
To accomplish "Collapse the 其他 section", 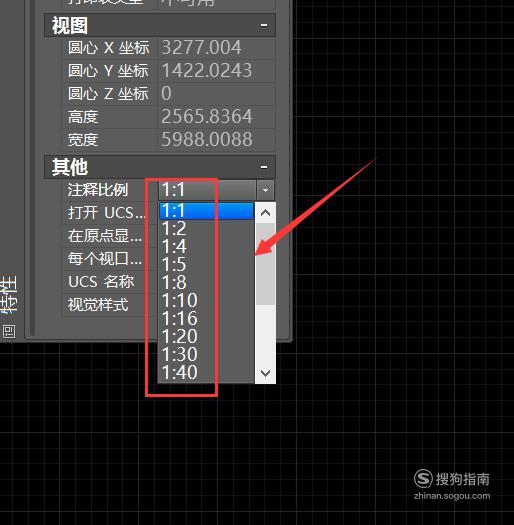I will (264, 167).
